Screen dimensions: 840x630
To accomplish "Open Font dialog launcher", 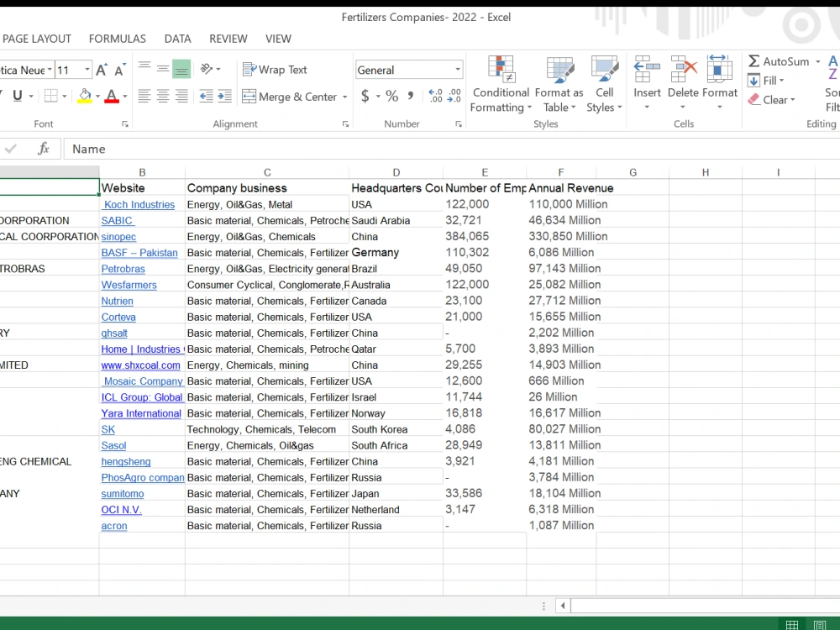I will click(x=125, y=123).
